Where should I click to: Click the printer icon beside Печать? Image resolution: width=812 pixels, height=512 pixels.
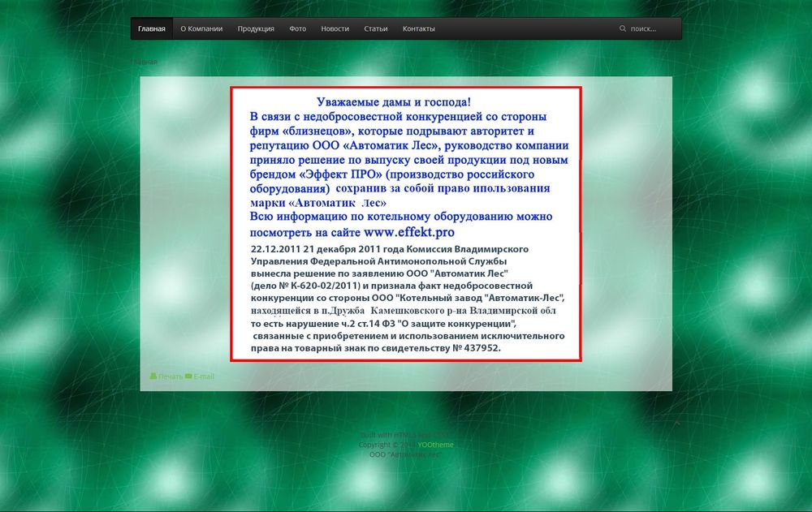153,376
